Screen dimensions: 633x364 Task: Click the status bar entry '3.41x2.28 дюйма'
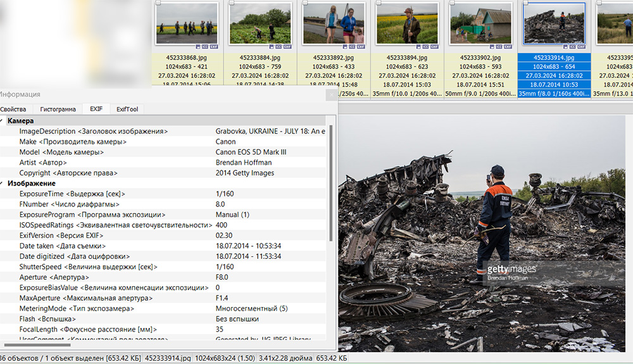tap(285, 358)
